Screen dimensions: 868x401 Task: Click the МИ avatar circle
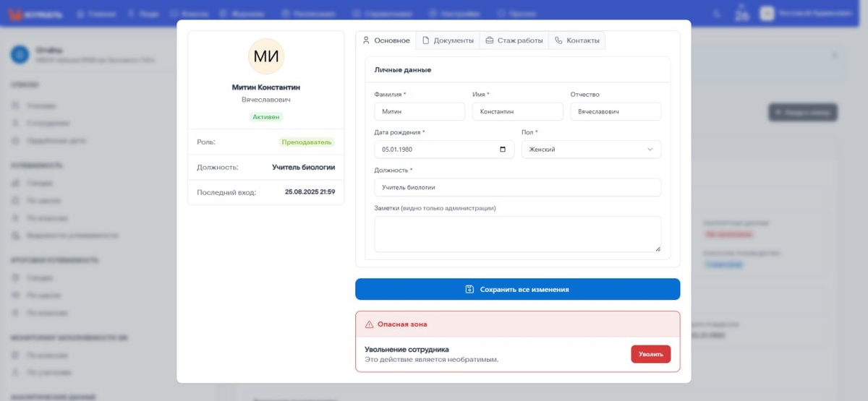(x=266, y=56)
